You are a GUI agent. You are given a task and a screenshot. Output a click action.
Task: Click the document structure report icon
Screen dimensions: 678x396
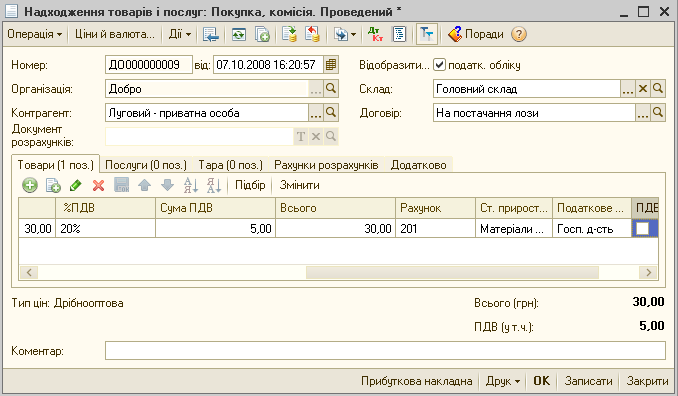[x=399, y=34]
